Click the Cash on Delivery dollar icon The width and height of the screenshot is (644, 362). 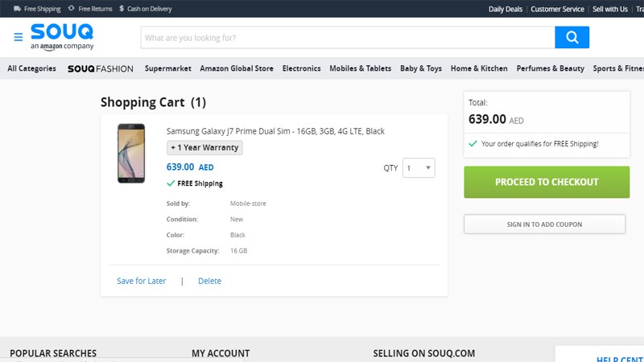tap(122, 9)
